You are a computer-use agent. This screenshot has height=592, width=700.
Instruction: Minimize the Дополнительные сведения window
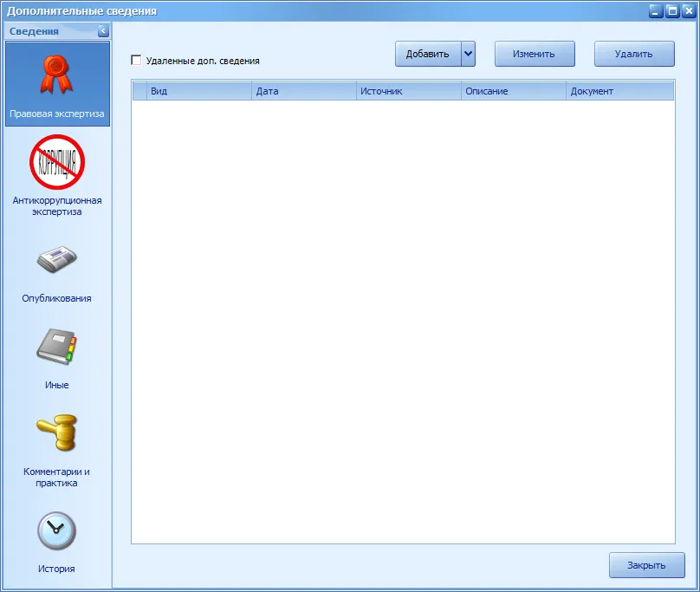[x=655, y=11]
